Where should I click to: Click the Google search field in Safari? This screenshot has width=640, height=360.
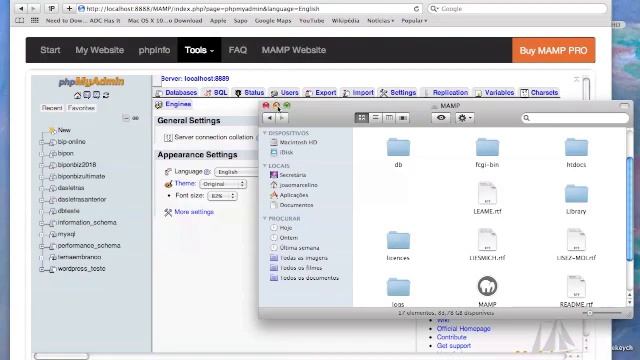tap(518, 9)
